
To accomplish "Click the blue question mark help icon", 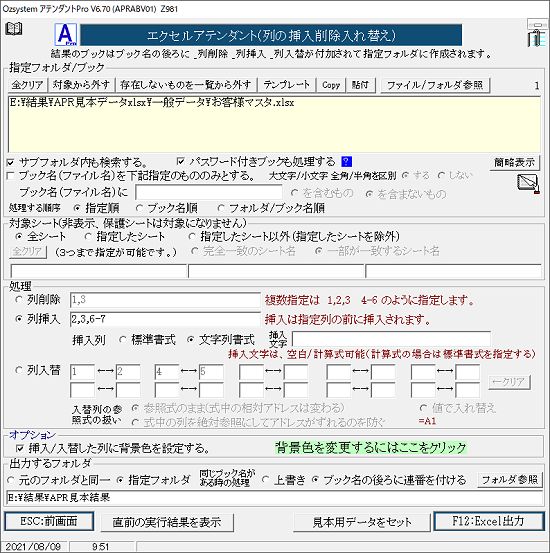I will pos(346,162).
